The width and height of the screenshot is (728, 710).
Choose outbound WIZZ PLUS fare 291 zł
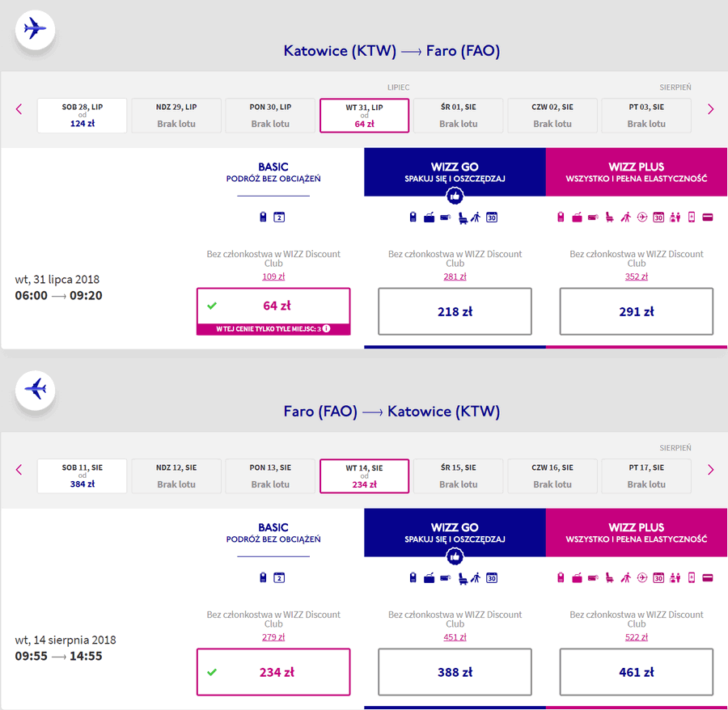(x=637, y=311)
